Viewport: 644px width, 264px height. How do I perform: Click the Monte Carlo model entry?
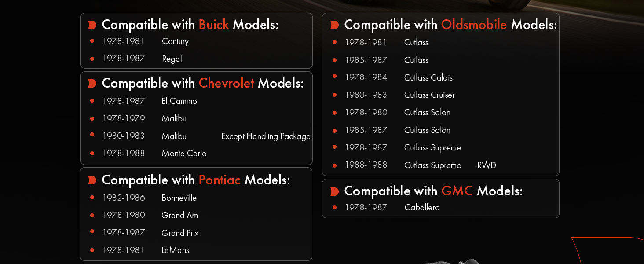[x=184, y=154]
